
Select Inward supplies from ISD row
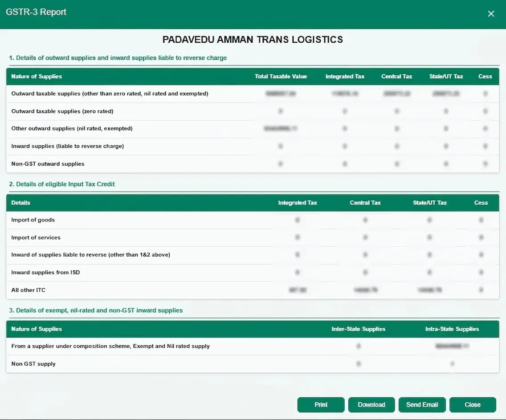point(253,273)
